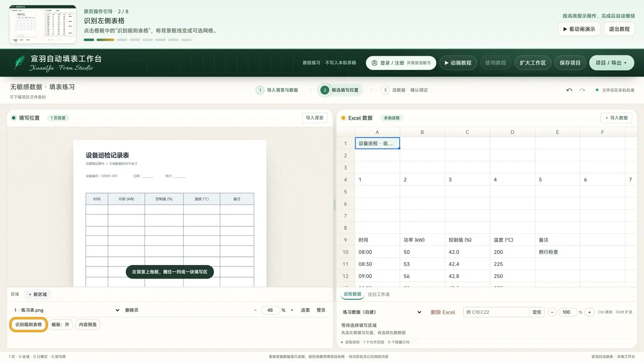Click the feather logo of 宣羽自动填表工作台
The image size is (644, 362).
[x=19, y=63]
